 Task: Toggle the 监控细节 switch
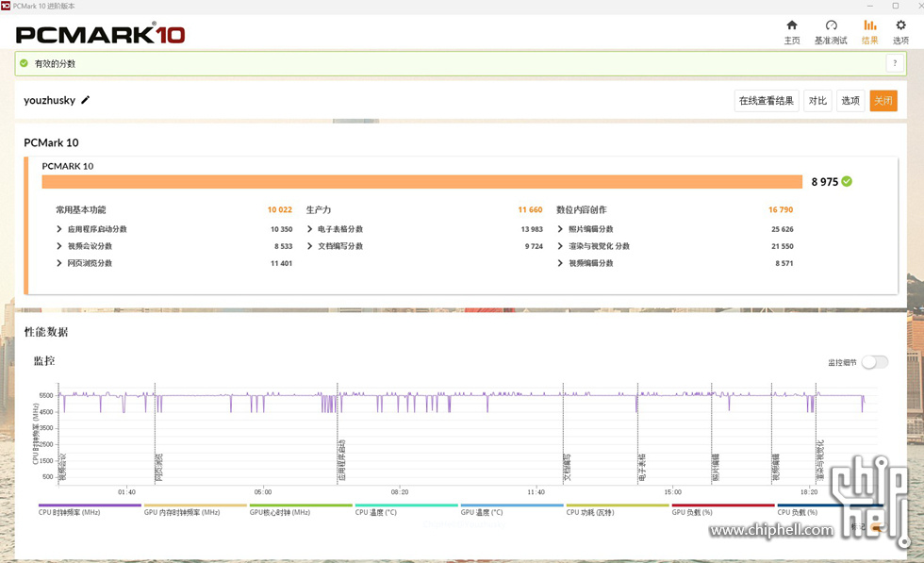[875, 362]
